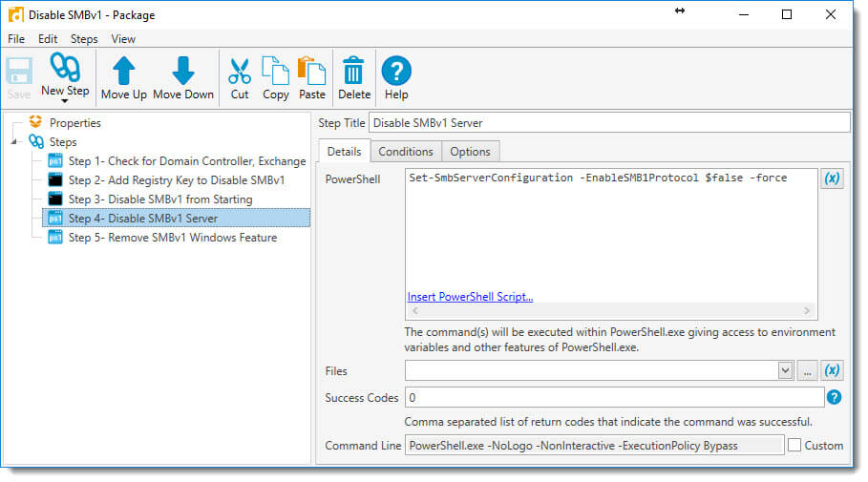The height and width of the screenshot is (482, 868).
Task: Open the Success Codes help icon
Action: [835, 397]
